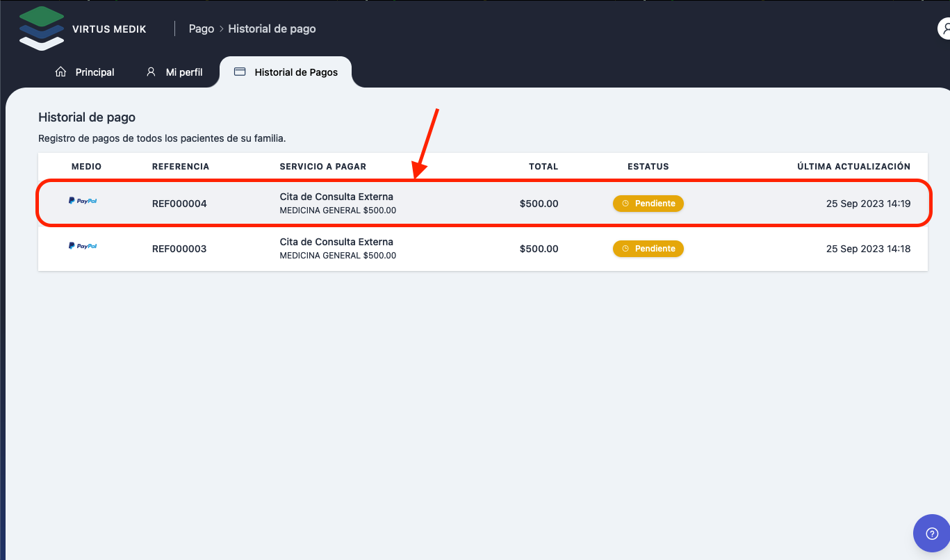The height and width of the screenshot is (560, 950).
Task: Switch to the Principal tab
Action: (95, 72)
